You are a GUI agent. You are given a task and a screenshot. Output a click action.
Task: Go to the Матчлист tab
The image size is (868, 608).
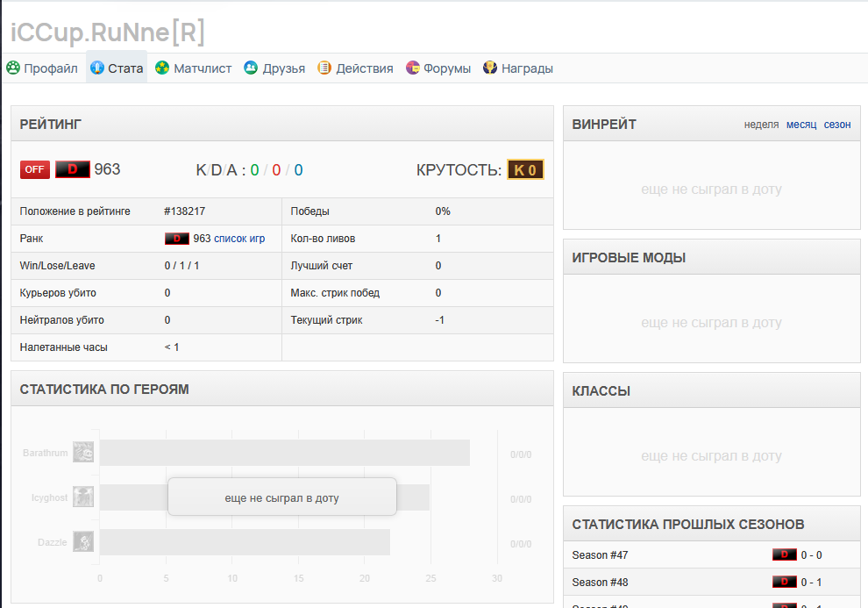193,68
